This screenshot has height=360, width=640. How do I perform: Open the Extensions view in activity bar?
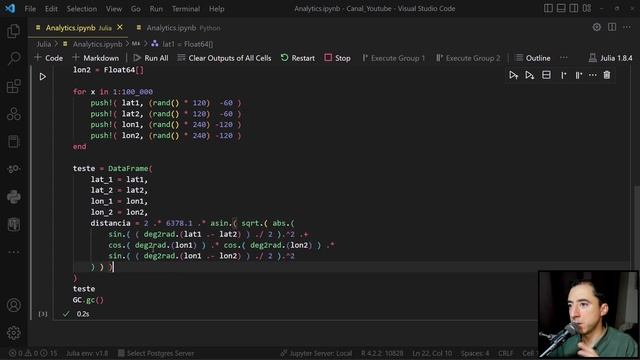13,86
